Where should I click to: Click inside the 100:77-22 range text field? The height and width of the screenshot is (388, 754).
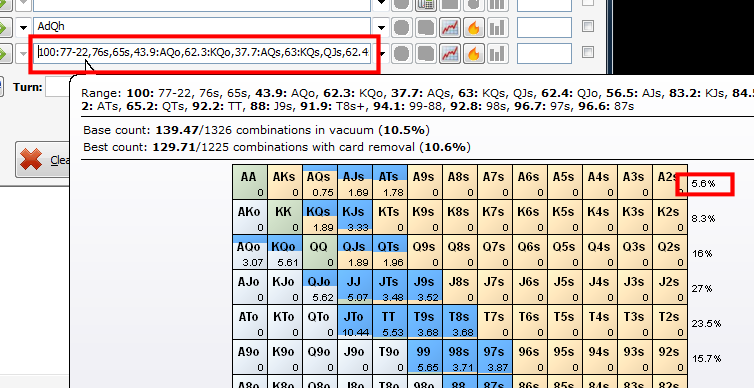click(204, 52)
